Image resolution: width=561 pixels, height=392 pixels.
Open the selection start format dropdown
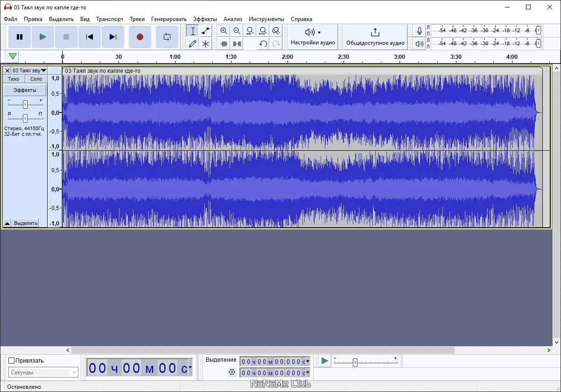(x=308, y=362)
